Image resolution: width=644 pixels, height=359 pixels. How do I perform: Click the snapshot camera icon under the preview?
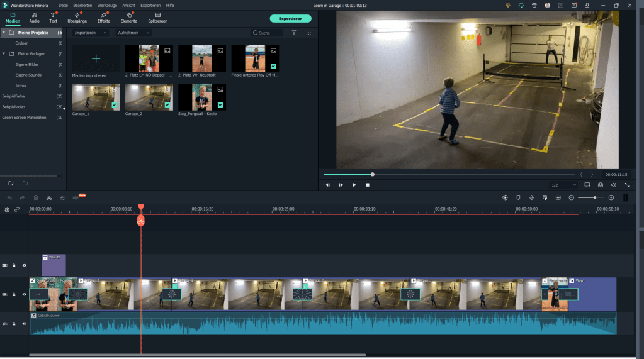coord(601,185)
